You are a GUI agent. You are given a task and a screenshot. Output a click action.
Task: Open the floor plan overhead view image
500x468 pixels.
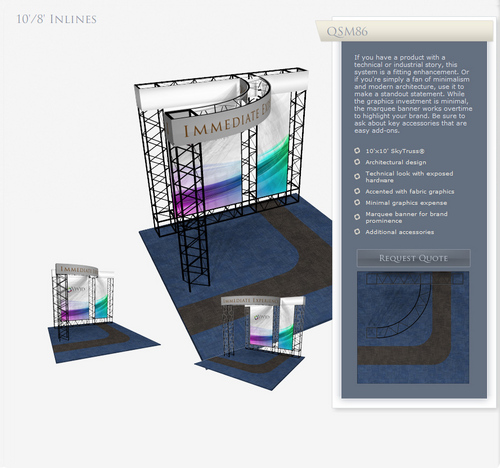click(x=413, y=327)
